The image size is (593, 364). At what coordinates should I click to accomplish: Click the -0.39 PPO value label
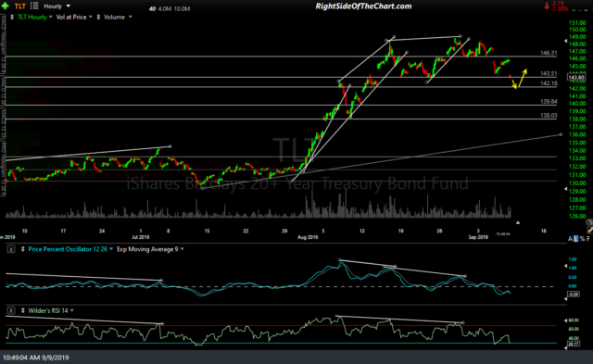[574, 295]
